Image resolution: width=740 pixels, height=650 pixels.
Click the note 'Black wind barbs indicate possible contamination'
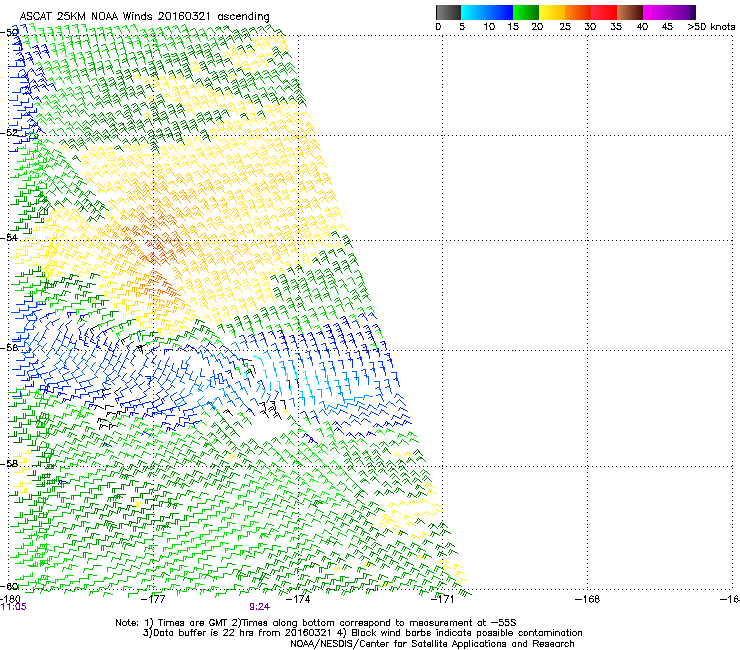[466, 633]
